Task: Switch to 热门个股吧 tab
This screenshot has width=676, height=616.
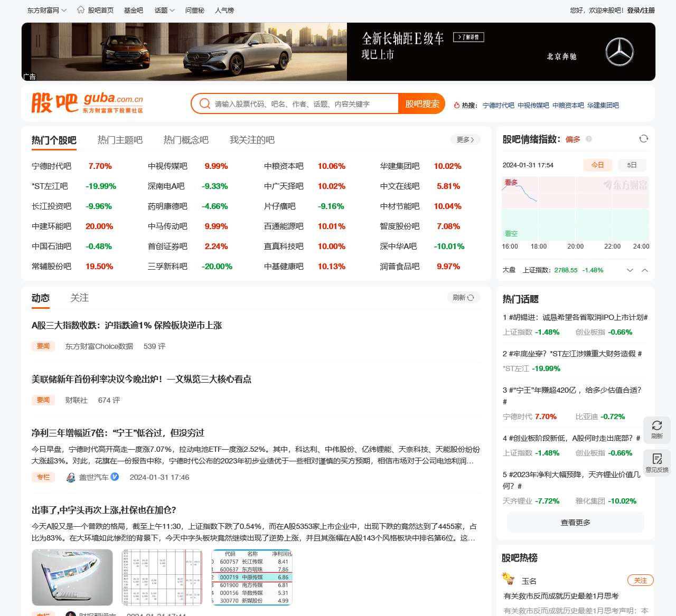Action: pyautogui.click(x=54, y=140)
